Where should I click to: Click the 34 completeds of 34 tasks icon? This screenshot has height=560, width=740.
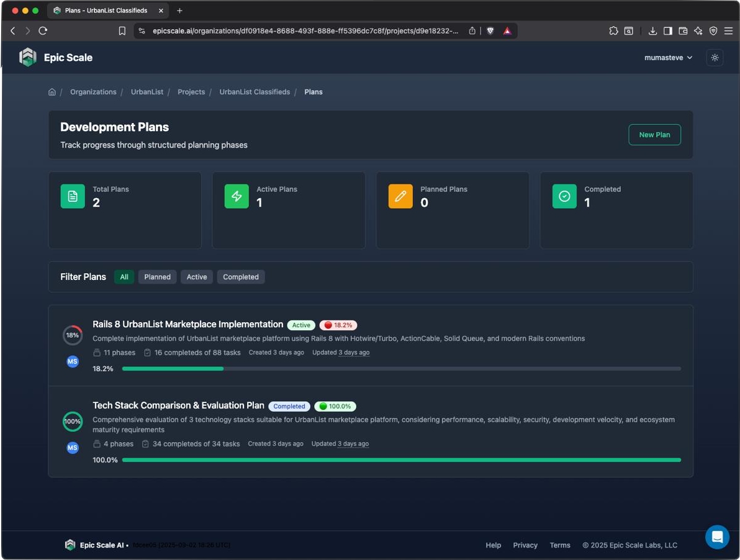pyautogui.click(x=145, y=443)
